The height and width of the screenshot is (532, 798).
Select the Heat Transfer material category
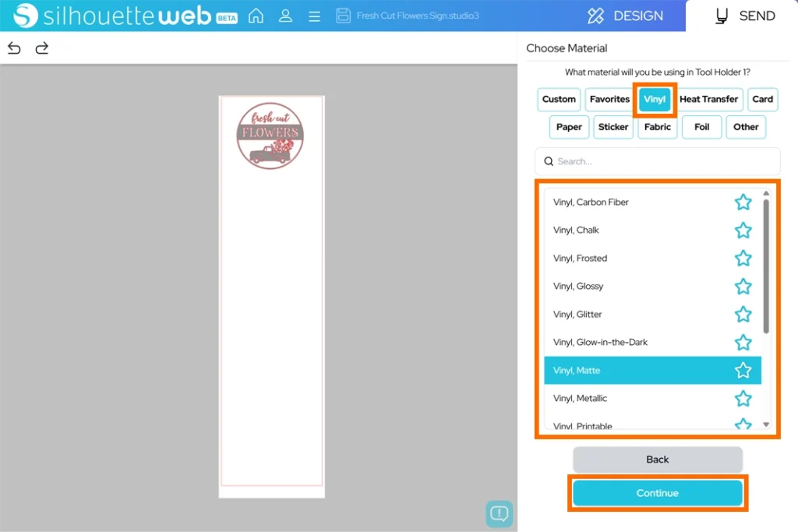(708, 100)
